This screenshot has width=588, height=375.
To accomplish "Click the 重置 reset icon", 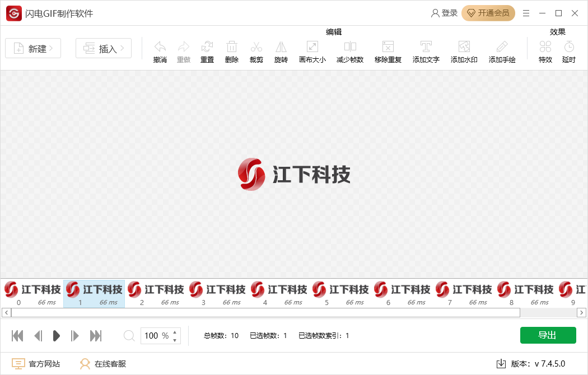I will (207, 47).
